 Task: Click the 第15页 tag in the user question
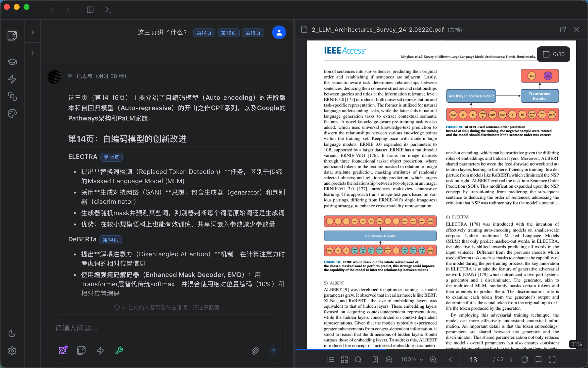pos(229,33)
